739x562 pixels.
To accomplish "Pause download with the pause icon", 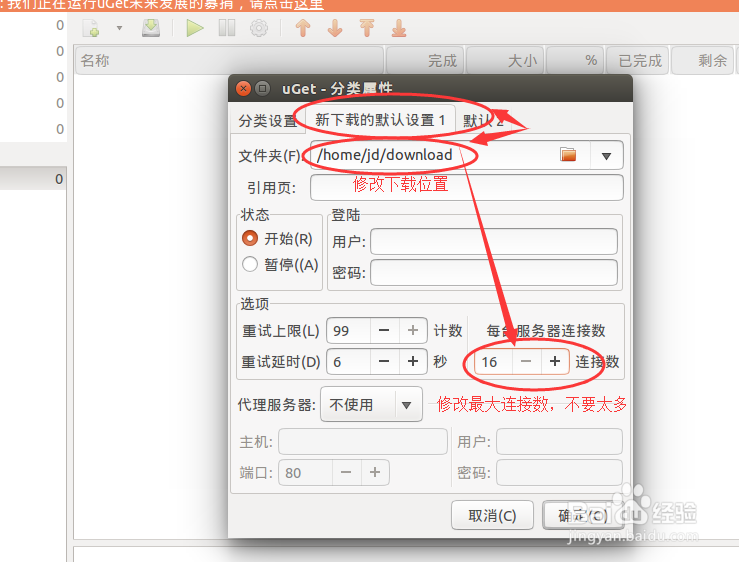I will coord(227,28).
